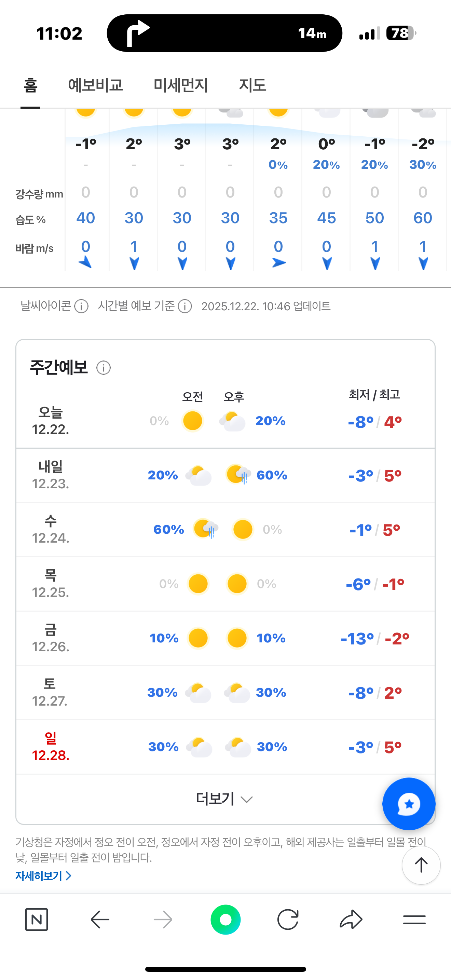Tap the green Naver search circle button
Screen dimensions: 451x980
tap(225, 920)
